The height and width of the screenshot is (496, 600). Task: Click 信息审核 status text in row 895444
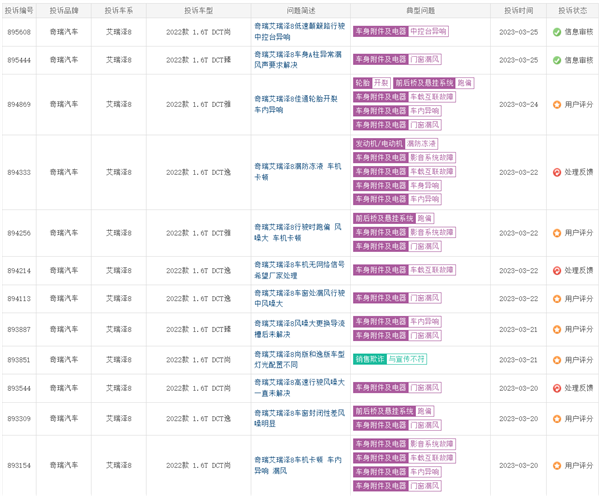(579, 60)
